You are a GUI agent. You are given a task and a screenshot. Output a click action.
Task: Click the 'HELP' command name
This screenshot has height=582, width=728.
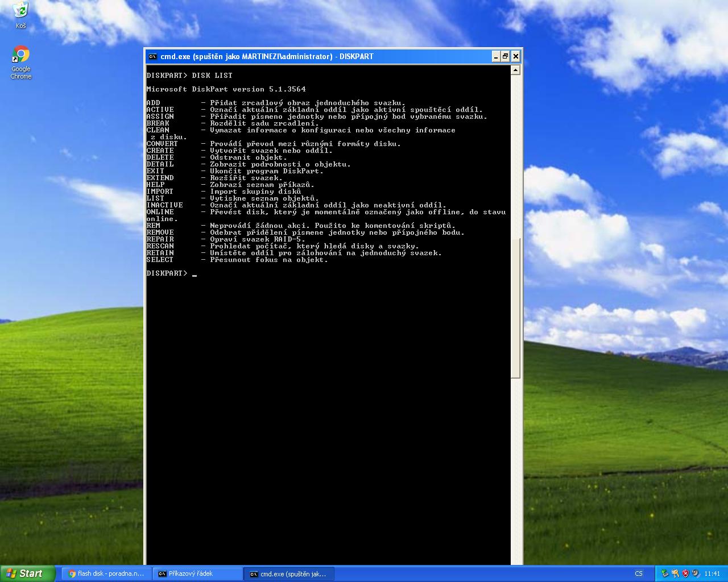[x=156, y=185]
